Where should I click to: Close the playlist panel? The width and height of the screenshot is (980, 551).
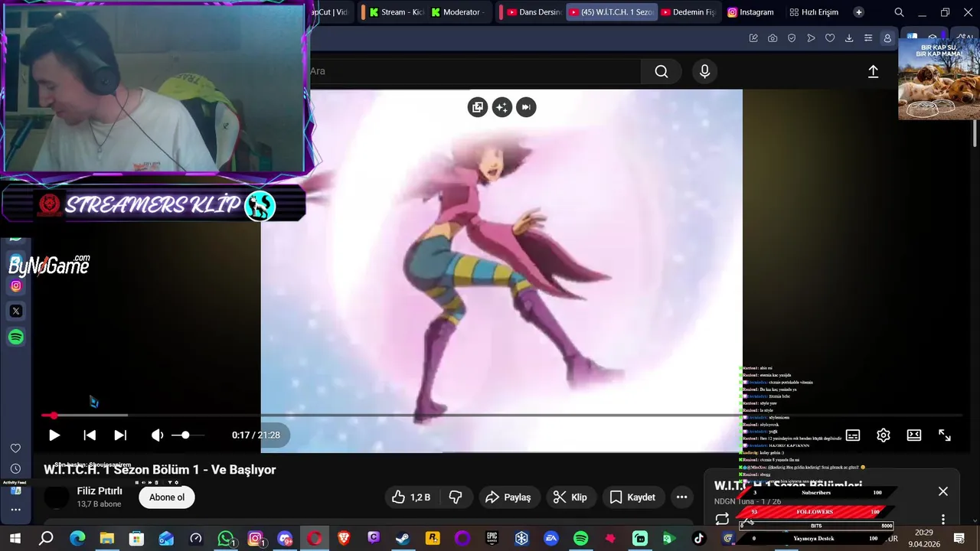tap(943, 491)
